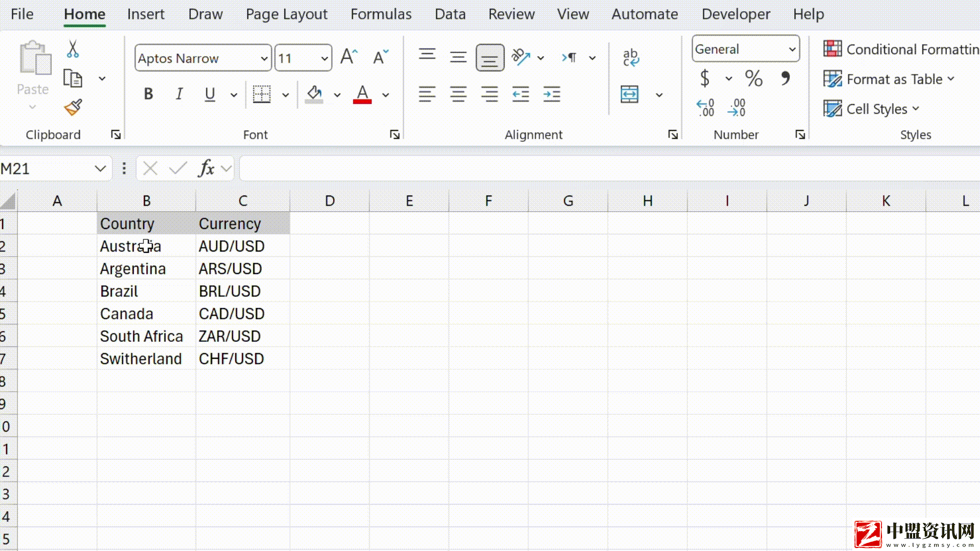980x551 pixels.
Task: Open the File tab
Action: [x=22, y=14]
